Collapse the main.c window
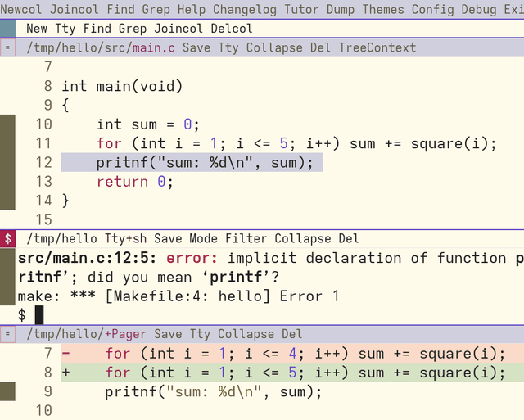The width and height of the screenshot is (524, 420). [x=274, y=47]
